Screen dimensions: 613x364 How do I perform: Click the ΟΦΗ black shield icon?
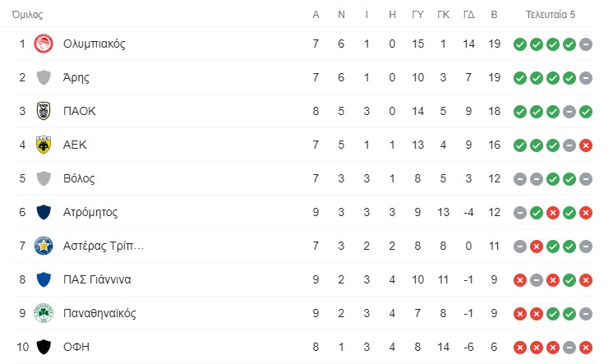pyautogui.click(x=44, y=347)
